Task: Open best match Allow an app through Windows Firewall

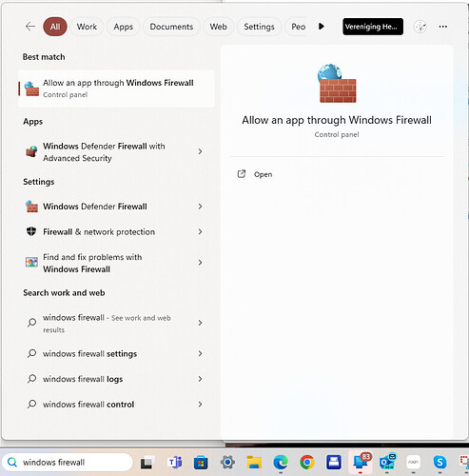Action: click(x=116, y=89)
